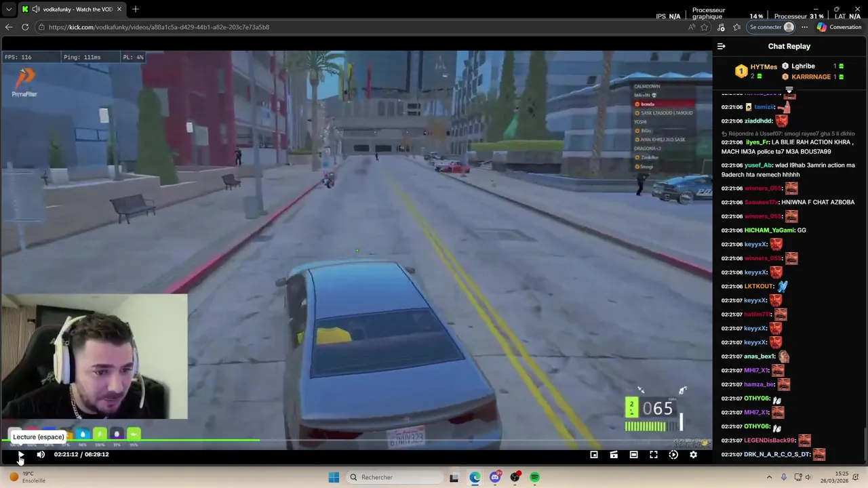This screenshot has width=868, height=488.
Task: Close the vodkafunky browser tab
Action: coord(119,9)
